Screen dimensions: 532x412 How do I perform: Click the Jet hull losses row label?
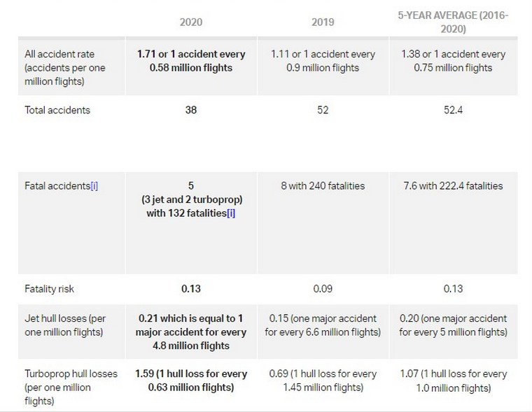tap(66, 325)
